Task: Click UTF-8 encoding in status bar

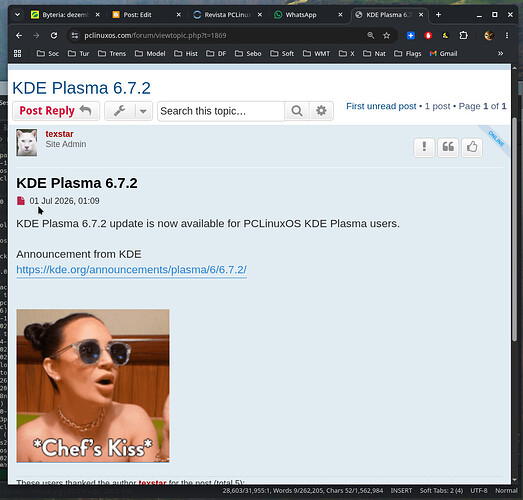Action: [x=479, y=491]
